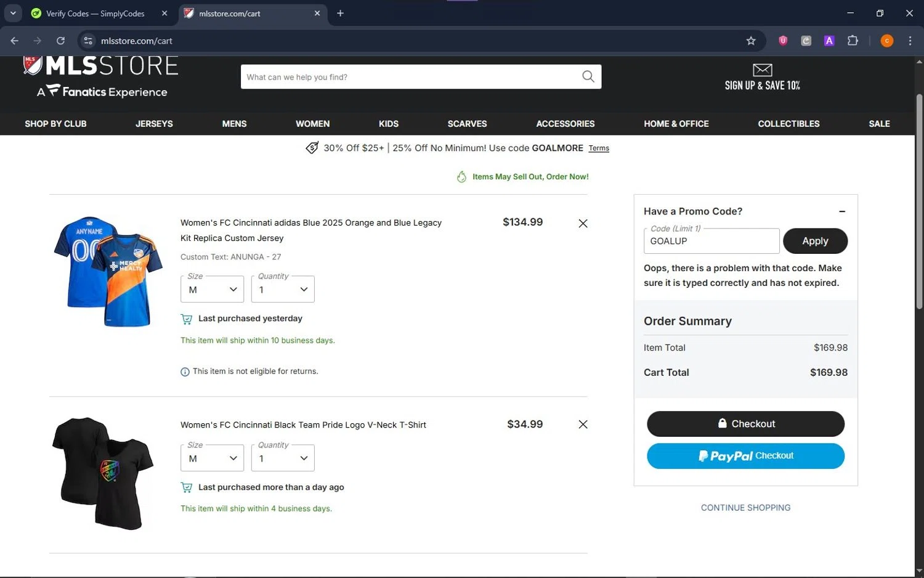
Task: Click the $169.98 Cart Total value
Action: (829, 373)
